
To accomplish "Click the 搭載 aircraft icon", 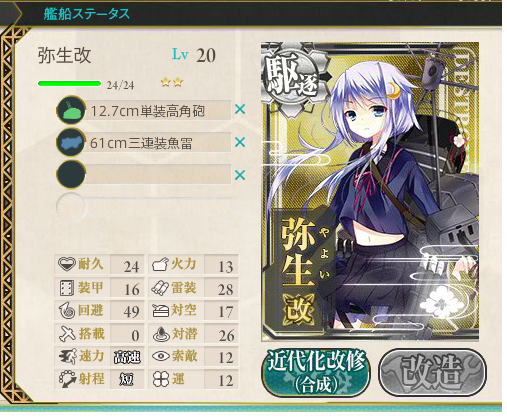I will coord(67,334).
